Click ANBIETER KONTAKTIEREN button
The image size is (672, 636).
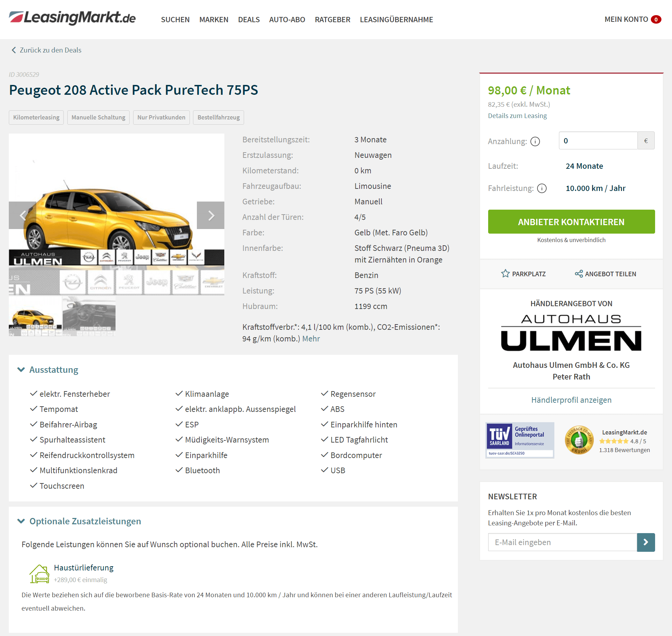point(571,222)
